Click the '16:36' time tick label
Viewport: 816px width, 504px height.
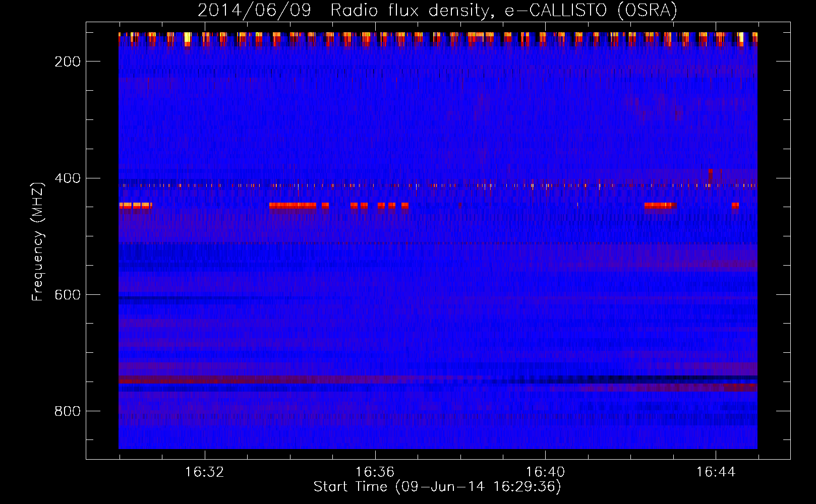375,472
